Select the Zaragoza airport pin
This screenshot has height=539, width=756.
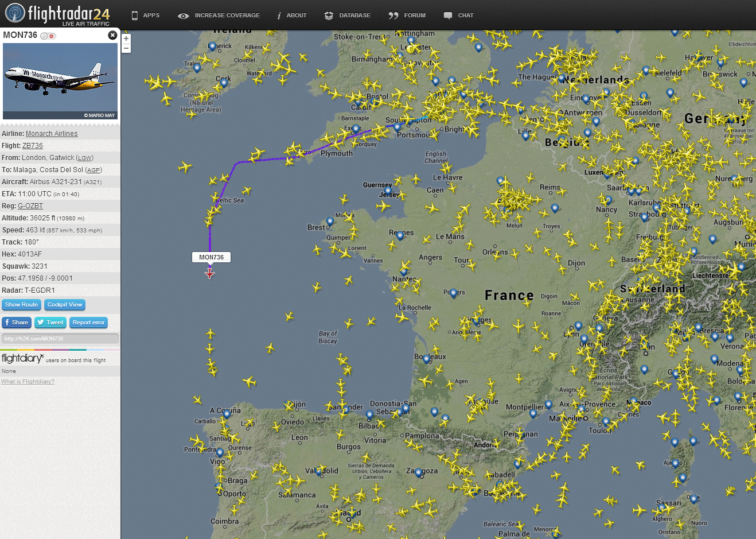coord(419,473)
